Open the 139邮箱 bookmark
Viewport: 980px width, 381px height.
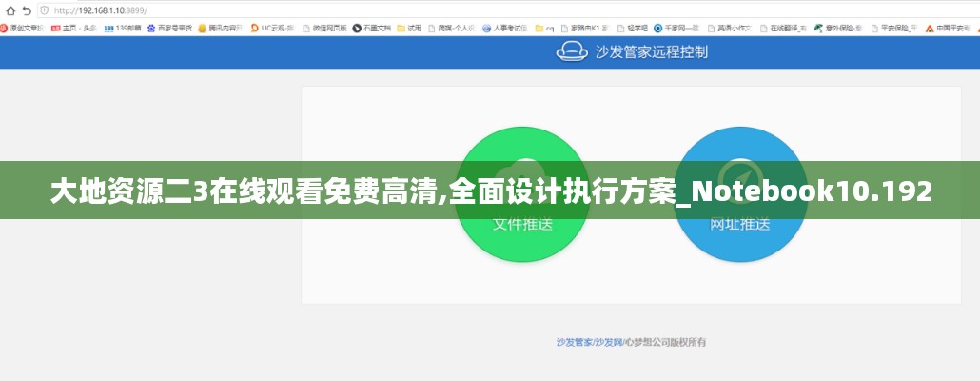coord(123,29)
